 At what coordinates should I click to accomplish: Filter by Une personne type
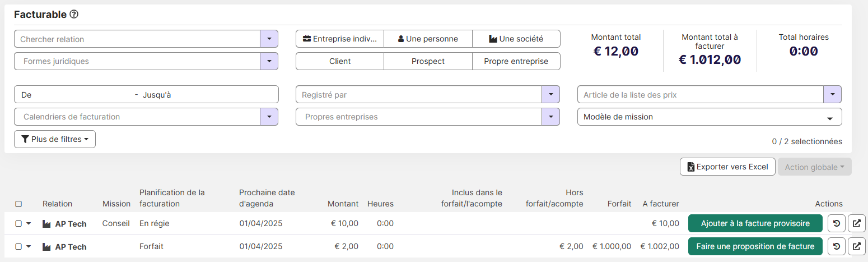pos(428,39)
